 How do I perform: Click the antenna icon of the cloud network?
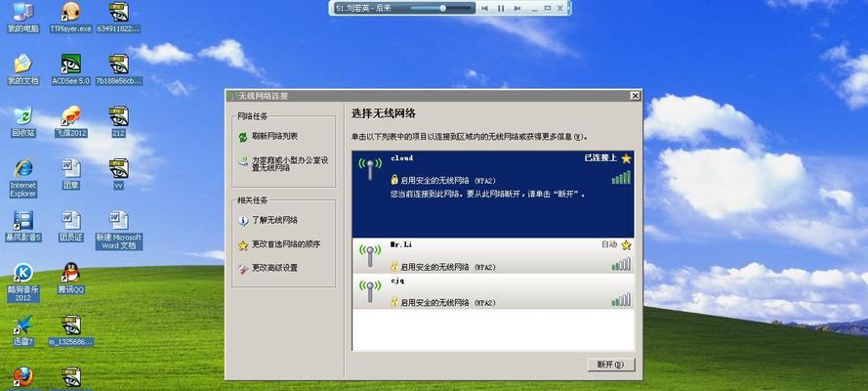point(370,168)
